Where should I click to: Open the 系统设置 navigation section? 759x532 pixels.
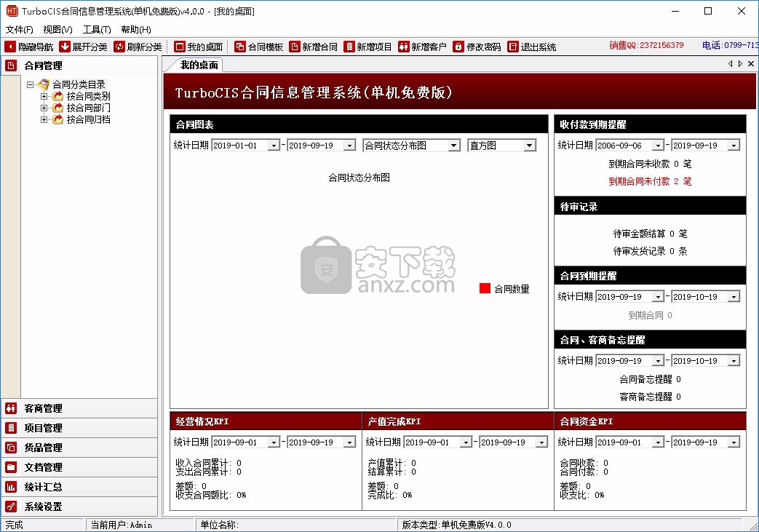[x=79, y=507]
